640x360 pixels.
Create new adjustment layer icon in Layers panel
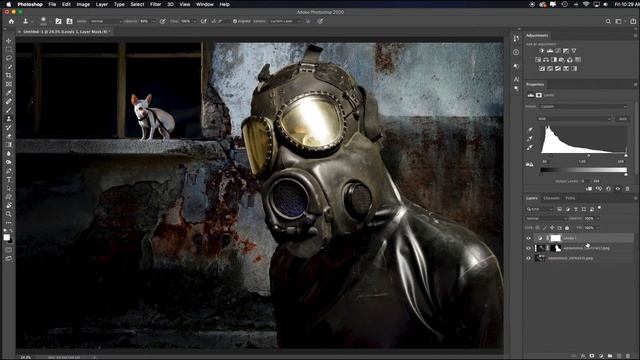click(601, 356)
